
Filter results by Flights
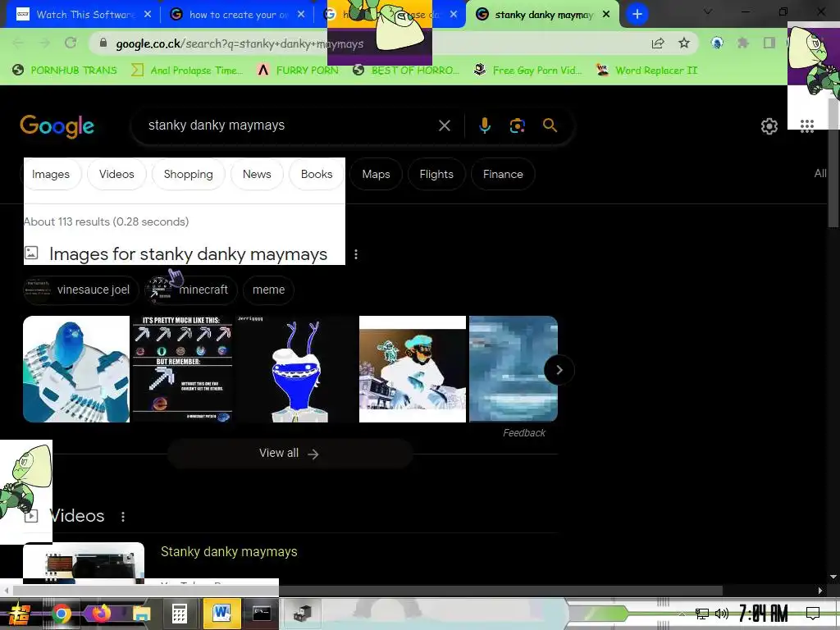[x=436, y=174]
